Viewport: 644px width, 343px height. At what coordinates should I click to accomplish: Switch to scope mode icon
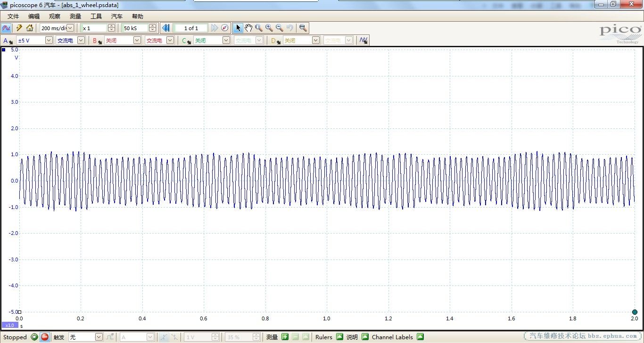6,28
